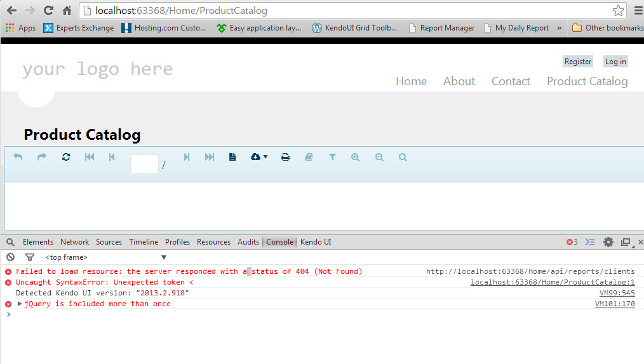644x364 pixels.
Task: Switch to the Timeline DevTools tab
Action: (x=144, y=242)
